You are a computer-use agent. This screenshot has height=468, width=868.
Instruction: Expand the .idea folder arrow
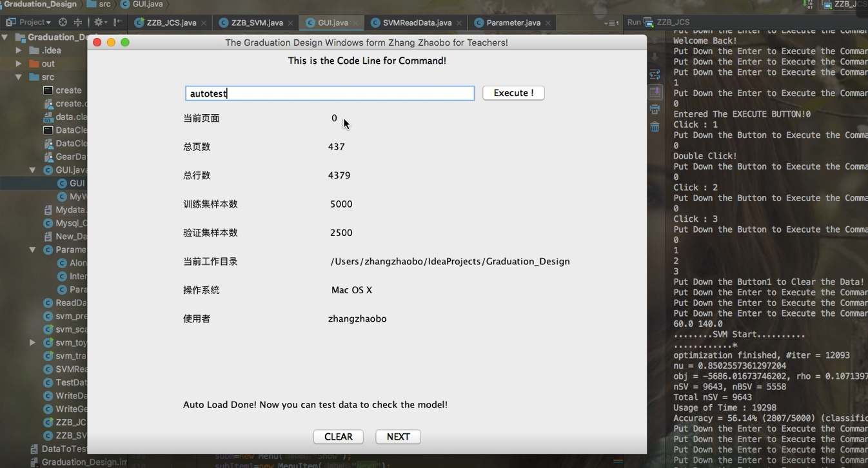point(19,50)
